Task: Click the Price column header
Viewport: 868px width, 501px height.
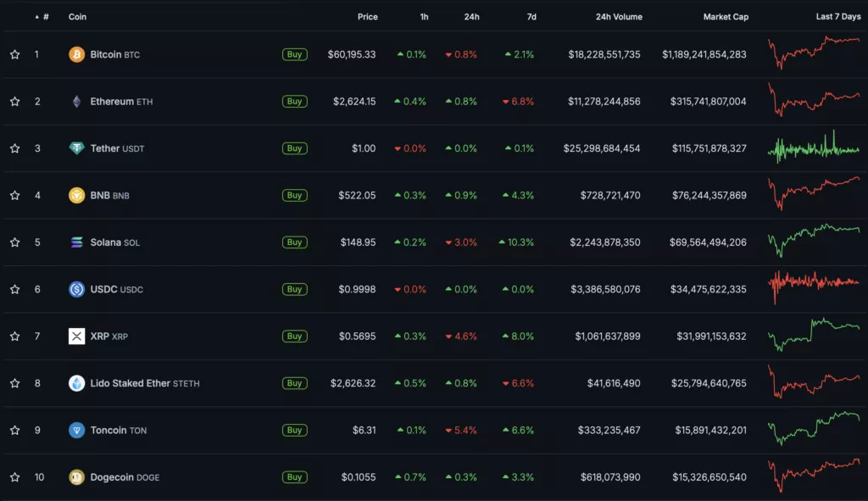Action: 367,17
